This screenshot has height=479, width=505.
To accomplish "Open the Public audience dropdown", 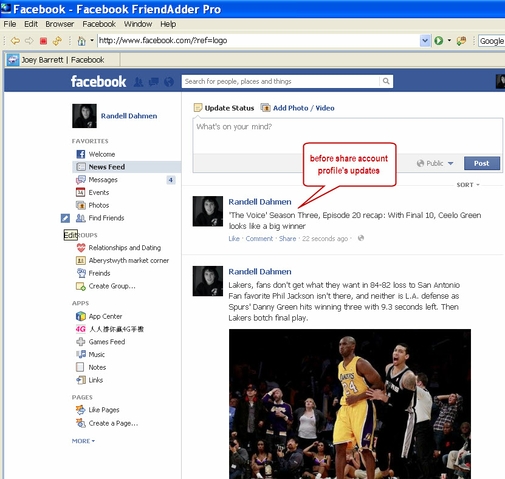I will [435, 163].
